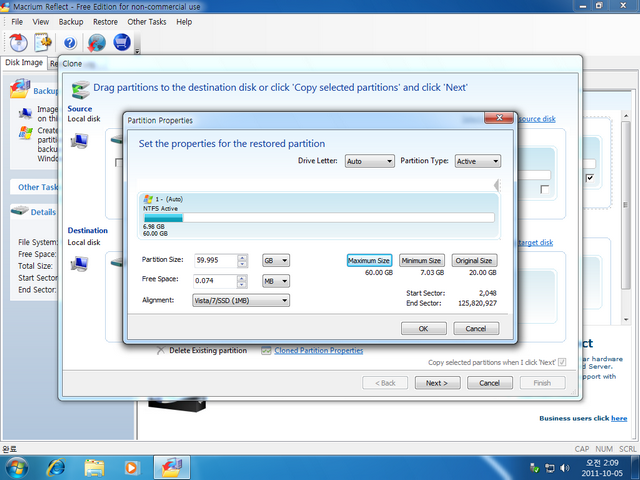Screen dimensions: 640x480
Task: Open the Free Space unit MB dropdown
Action: click(276, 281)
